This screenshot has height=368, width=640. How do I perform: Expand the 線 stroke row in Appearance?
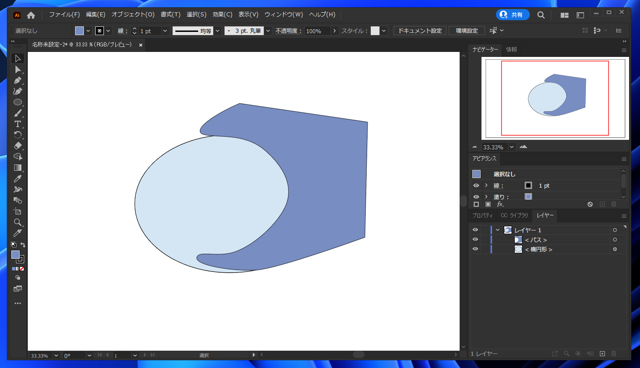[486, 186]
